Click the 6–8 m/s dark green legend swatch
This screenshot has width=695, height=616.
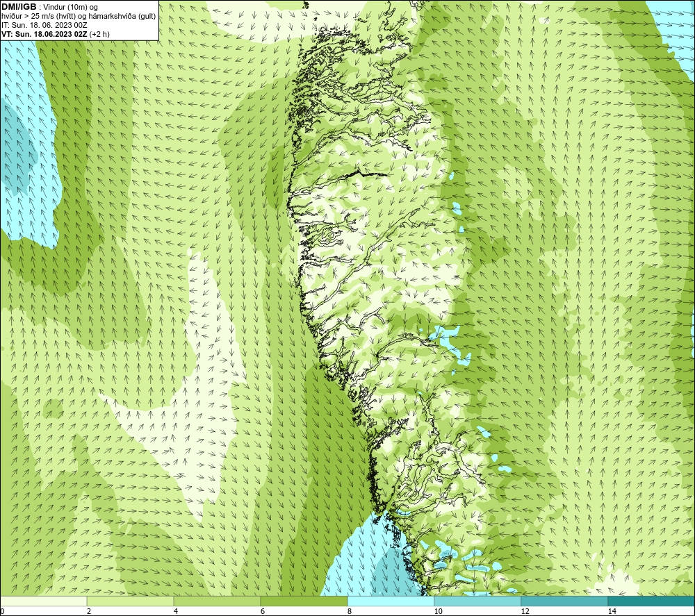(x=304, y=601)
